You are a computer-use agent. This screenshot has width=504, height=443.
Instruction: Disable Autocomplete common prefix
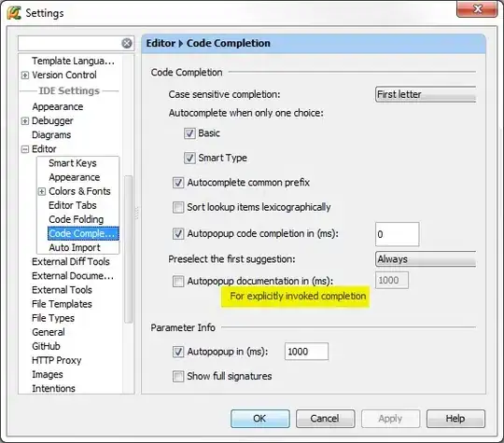tap(178, 183)
